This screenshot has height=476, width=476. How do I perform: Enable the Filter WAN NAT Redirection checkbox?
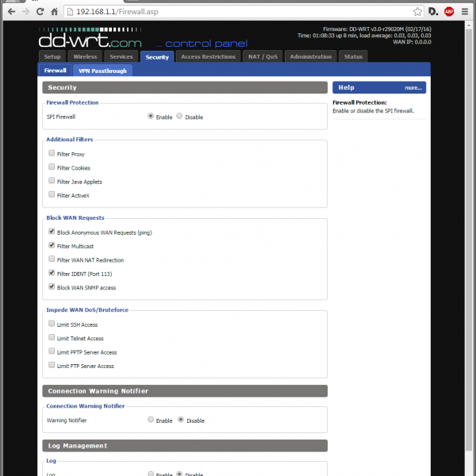(x=52, y=259)
